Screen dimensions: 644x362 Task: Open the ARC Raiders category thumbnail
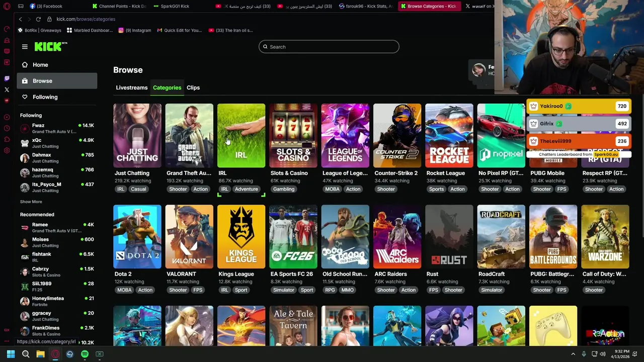point(397,237)
